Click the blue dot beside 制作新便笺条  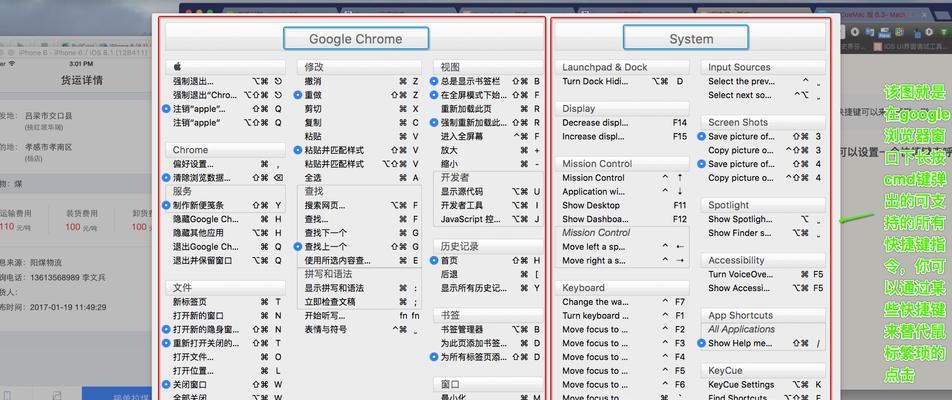(166, 205)
